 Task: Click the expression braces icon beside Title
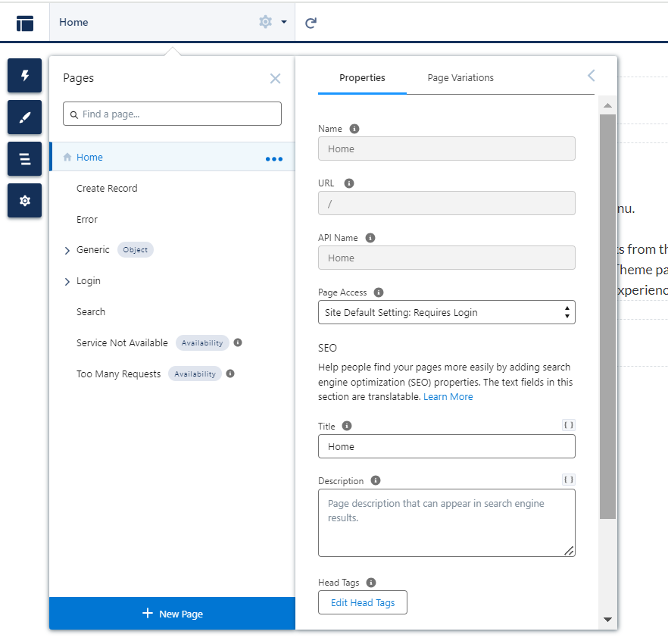pyautogui.click(x=568, y=426)
